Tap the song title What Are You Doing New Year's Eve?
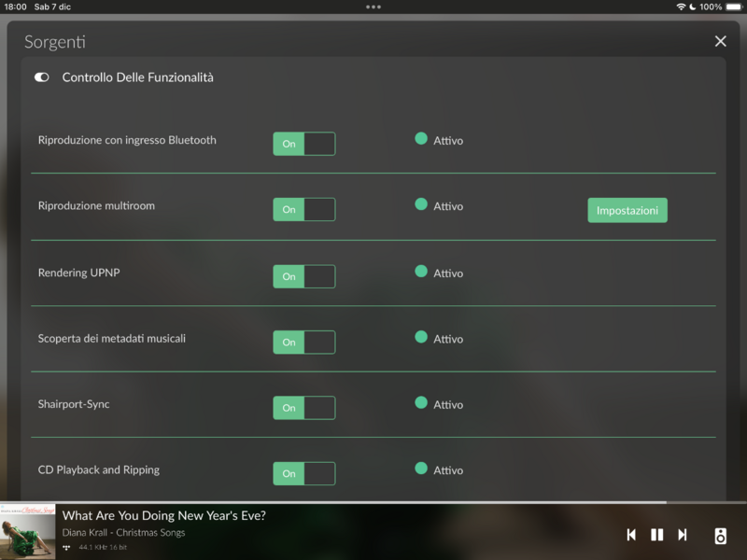The width and height of the screenshot is (747, 560). [164, 515]
